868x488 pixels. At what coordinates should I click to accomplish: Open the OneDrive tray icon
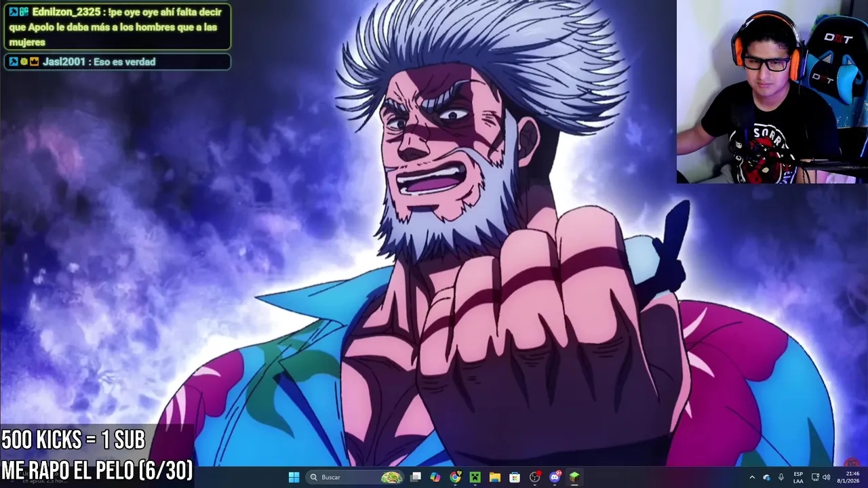coord(766,477)
